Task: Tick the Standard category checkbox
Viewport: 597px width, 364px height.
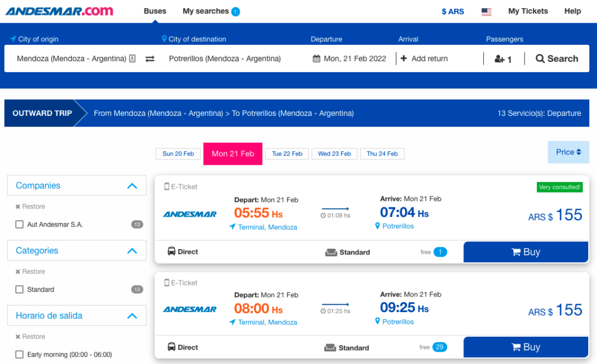Action: tap(20, 289)
